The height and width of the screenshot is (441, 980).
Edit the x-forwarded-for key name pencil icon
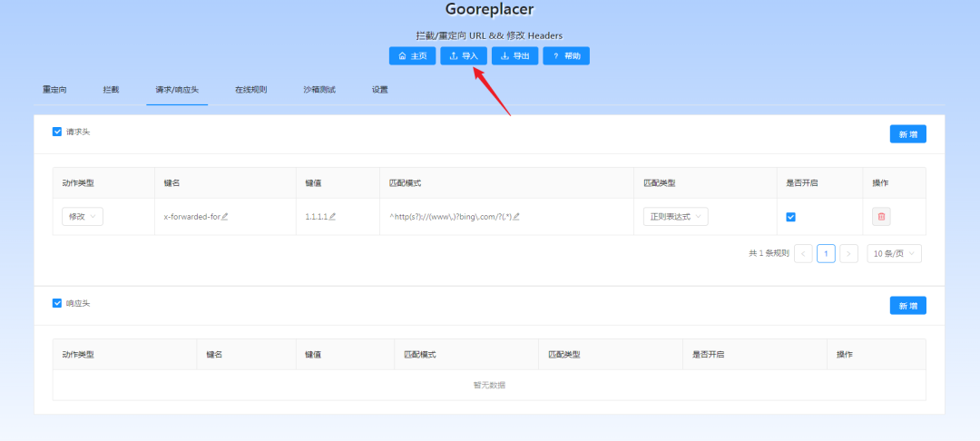[225, 217]
